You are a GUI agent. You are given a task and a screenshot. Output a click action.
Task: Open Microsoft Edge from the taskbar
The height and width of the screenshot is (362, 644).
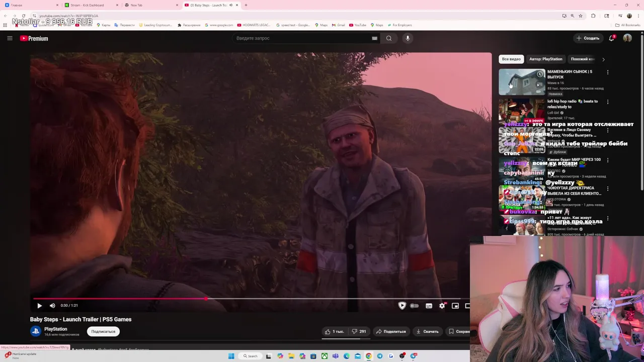point(347,356)
